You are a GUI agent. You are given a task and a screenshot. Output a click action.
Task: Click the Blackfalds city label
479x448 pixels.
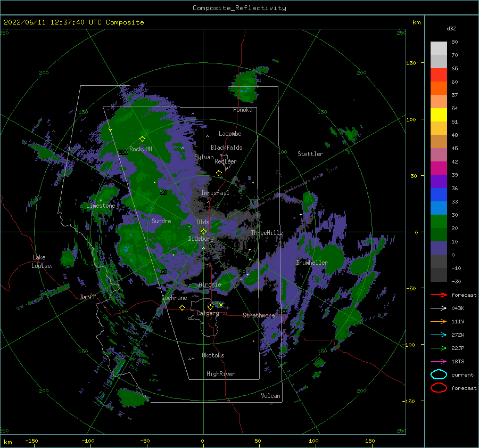[x=226, y=148]
